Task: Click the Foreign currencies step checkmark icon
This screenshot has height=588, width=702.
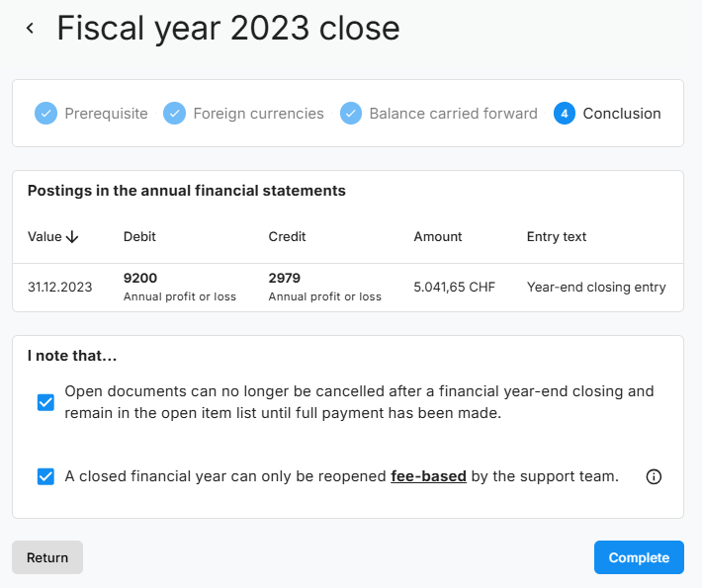Action: coord(174,114)
